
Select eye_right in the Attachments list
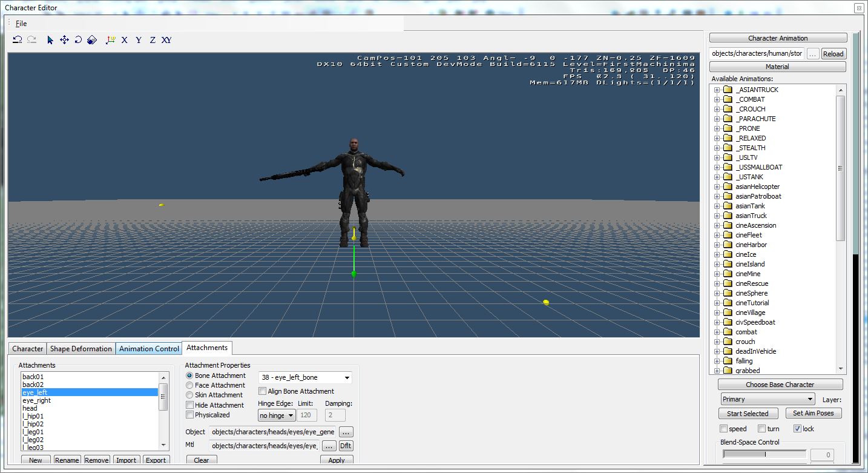pyautogui.click(x=36, y=400)
